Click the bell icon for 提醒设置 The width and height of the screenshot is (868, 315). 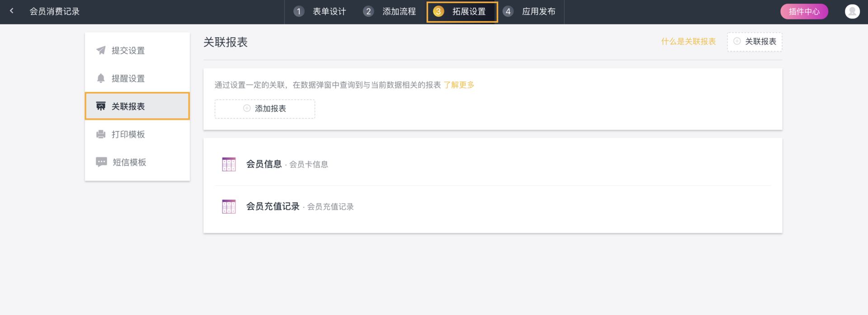point(101,78)
